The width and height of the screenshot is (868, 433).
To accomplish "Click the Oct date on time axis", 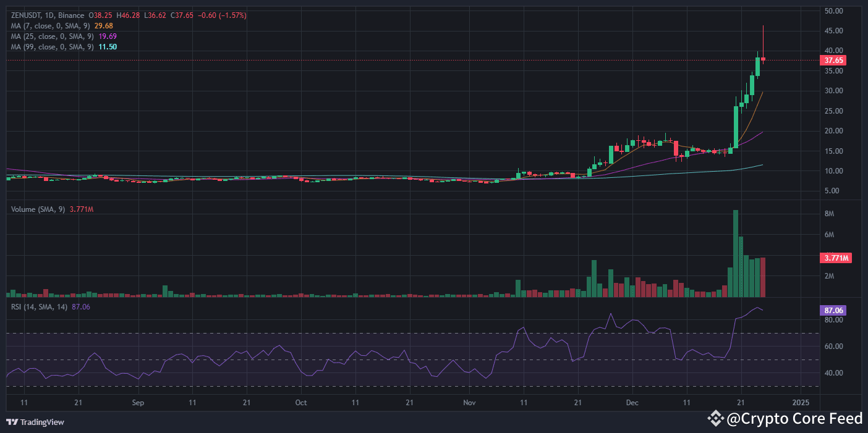I will point(301,401).
